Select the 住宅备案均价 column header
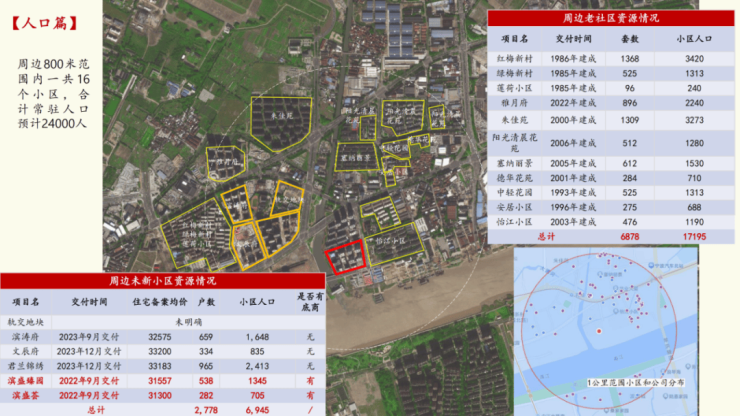The image size is (740, 416). (x=160, y=302)
